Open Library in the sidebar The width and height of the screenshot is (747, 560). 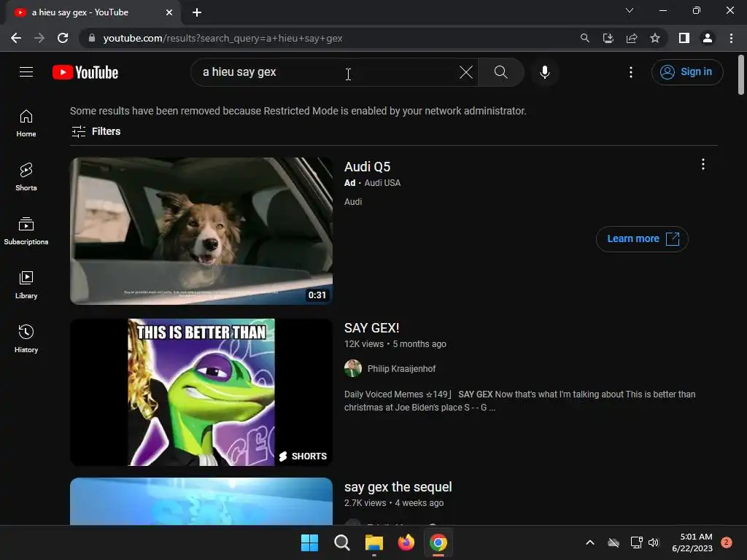(26, 285)
